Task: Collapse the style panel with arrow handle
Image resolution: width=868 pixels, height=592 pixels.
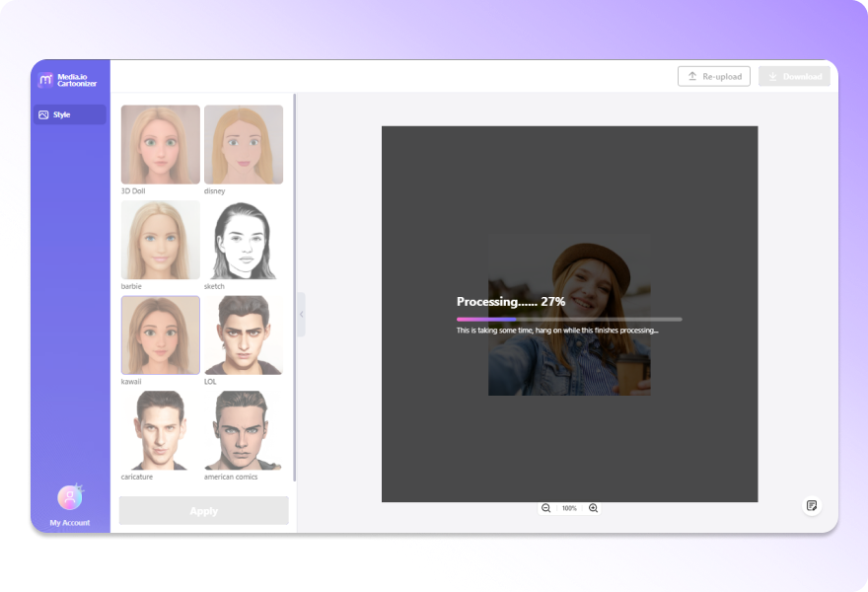Action: (x=301, y=314)
